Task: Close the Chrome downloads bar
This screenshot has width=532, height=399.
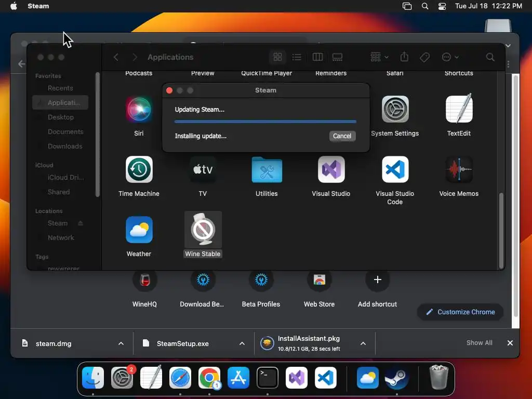Action: [x=510, y=343]
